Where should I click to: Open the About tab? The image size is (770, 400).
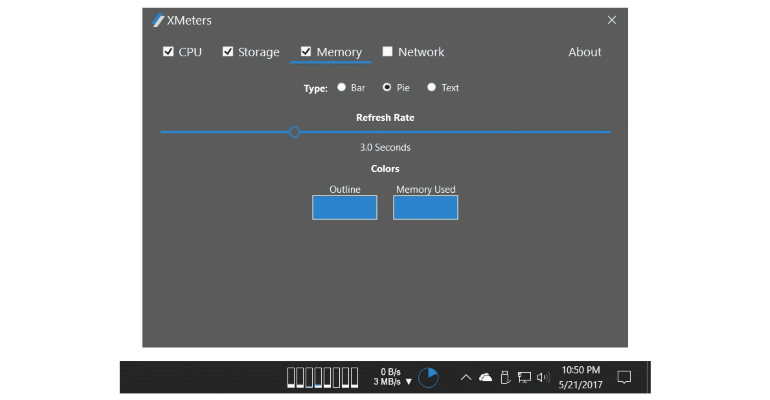[584, 52]
